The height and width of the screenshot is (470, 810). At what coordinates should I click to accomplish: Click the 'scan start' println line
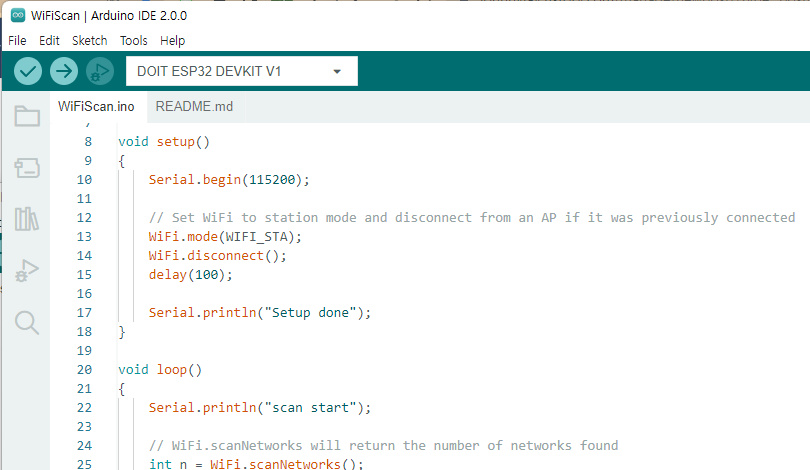(260, 408)
